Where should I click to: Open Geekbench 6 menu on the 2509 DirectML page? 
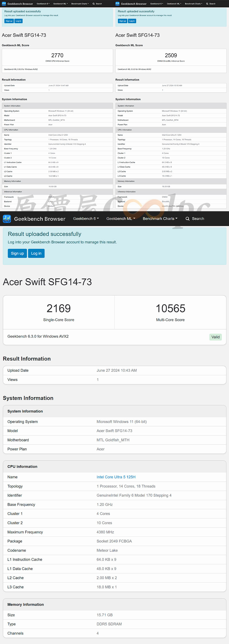(x=157, y=4)
